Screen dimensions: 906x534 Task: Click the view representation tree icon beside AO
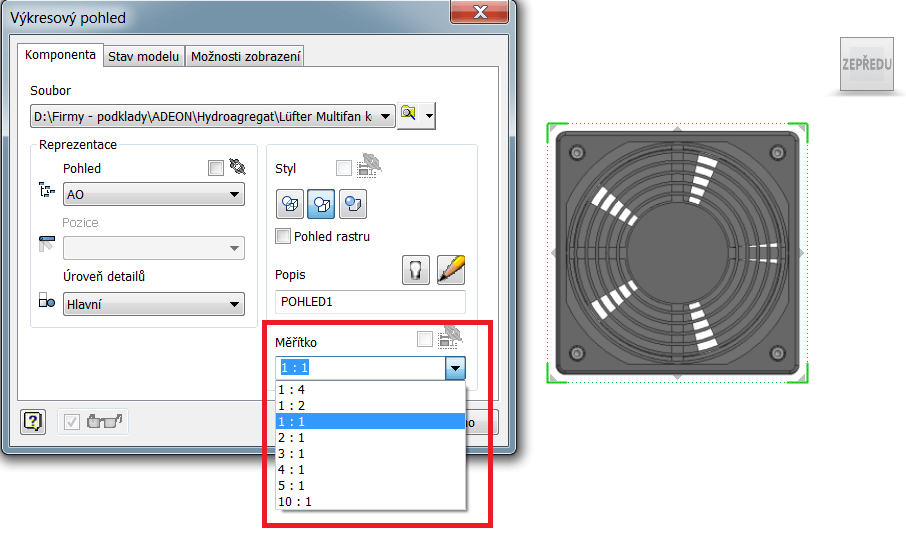click(x=46, y=190)
